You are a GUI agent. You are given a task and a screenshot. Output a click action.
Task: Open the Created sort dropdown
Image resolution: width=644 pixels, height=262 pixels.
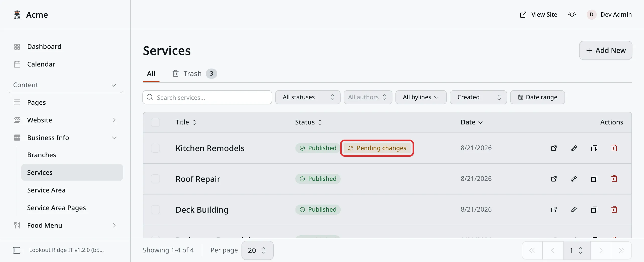(478, 97)
